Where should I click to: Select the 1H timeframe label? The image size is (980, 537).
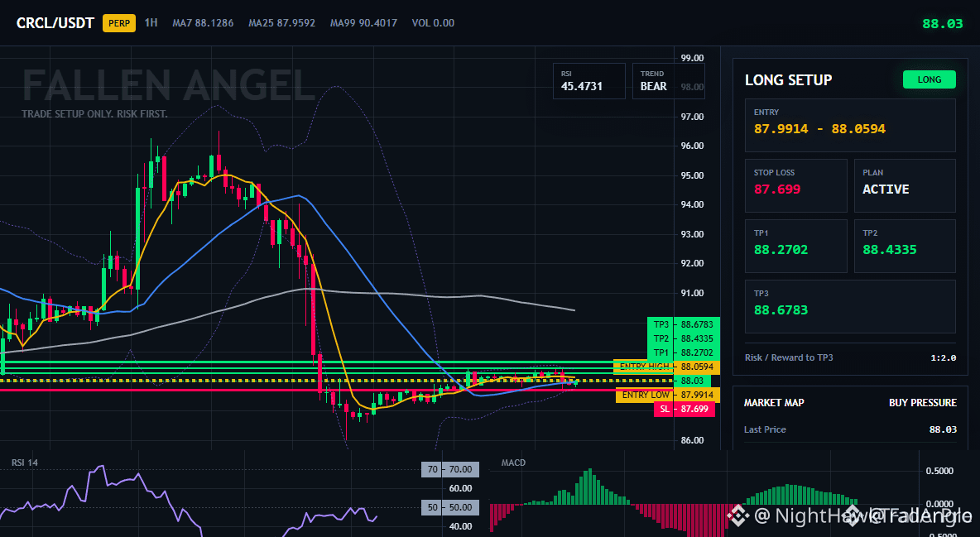[151, 22]
